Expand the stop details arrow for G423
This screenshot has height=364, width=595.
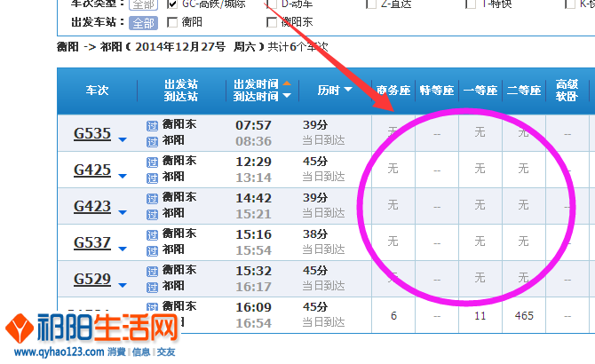point(123,213)
